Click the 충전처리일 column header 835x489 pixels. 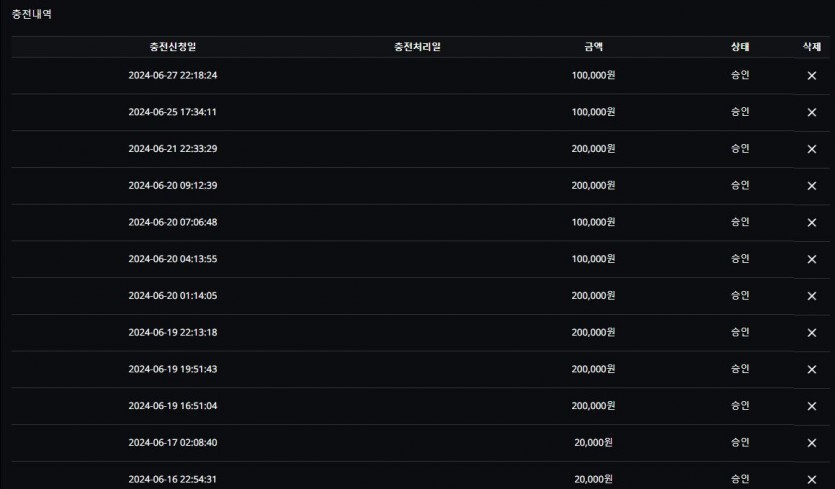417,47
